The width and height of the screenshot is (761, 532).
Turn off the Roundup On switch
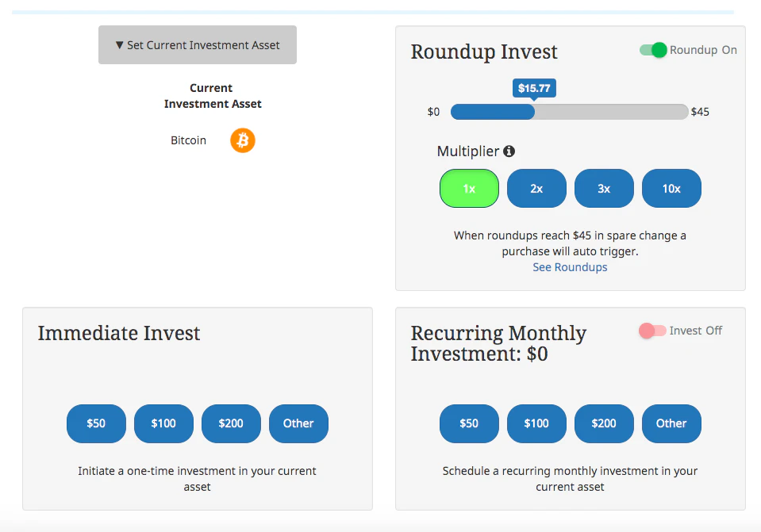653,50
